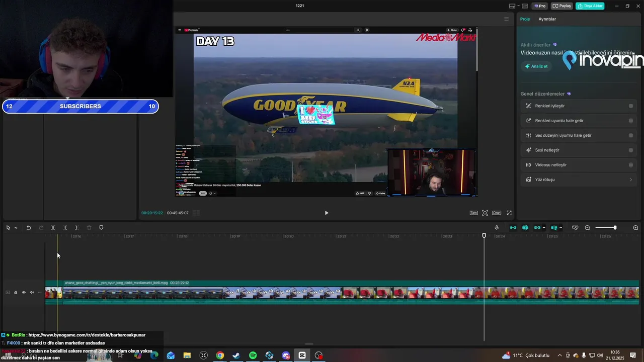Screen dimensions: 644x362
Task: Start voice recording with microphone icon
Action: coord(497,228)
